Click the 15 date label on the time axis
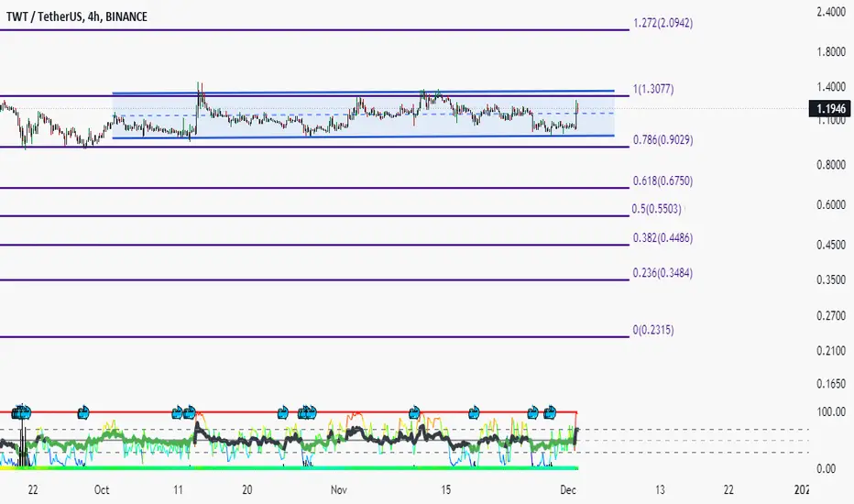Image resolution: width=854 pixels, height=504 pixels. pos(446,490)
